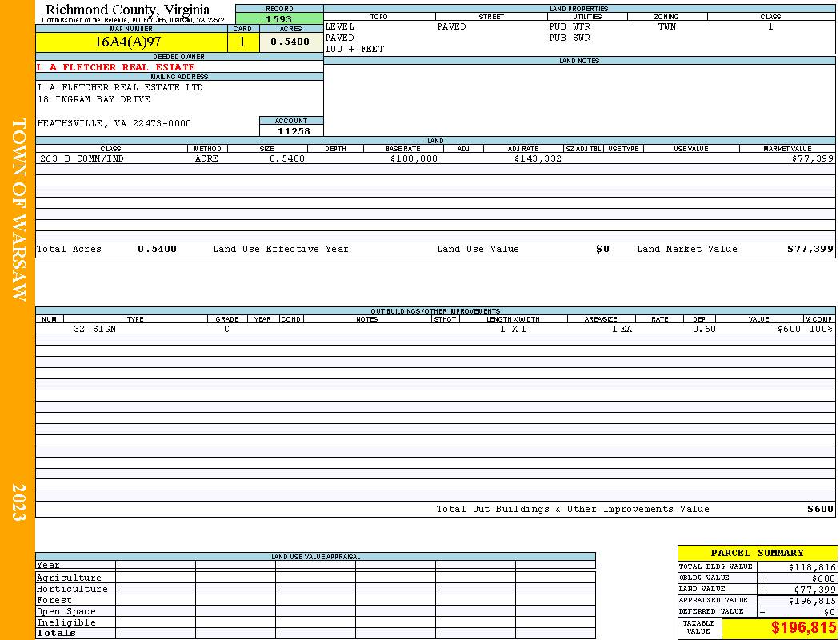Click the Land Use Value $0
Viewport: 840px width, 640px height.
tap(602, 249)
